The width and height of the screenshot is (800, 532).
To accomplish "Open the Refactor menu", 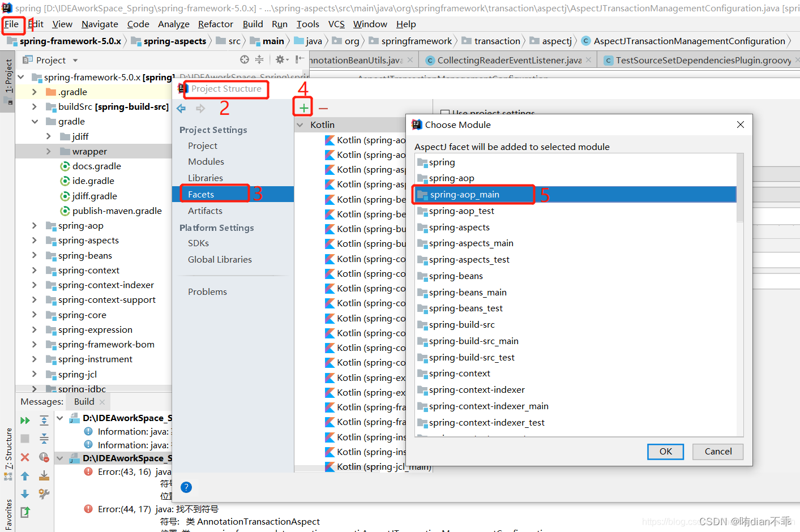I will click(x=216, y=24).
